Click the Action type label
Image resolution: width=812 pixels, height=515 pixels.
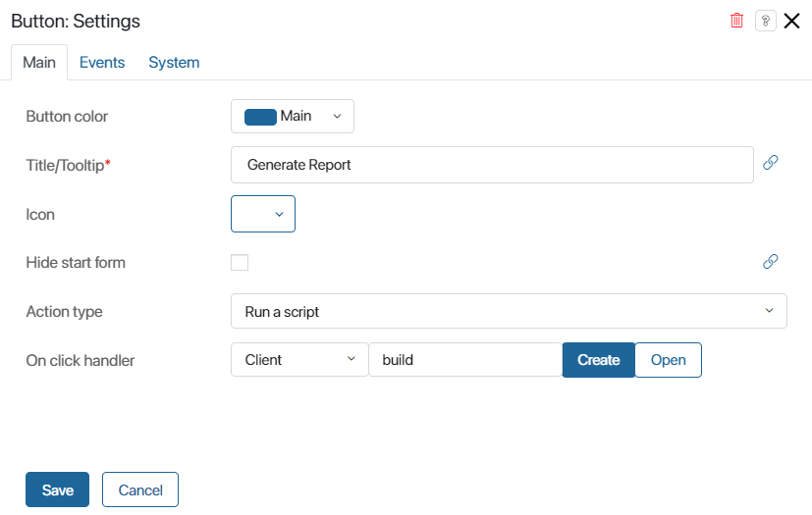pyautogui.click(x=64, y=312)
